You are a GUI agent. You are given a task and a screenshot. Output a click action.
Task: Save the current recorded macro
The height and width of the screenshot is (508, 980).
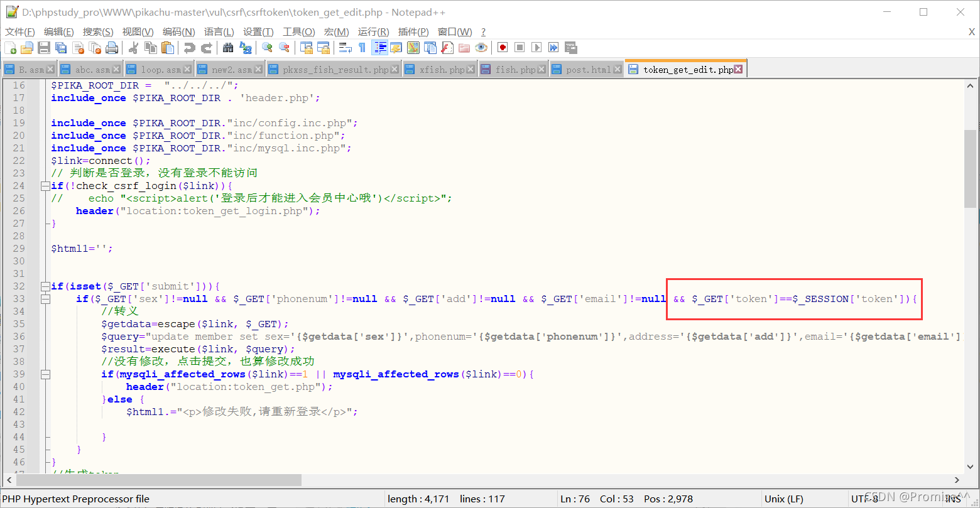570,48
